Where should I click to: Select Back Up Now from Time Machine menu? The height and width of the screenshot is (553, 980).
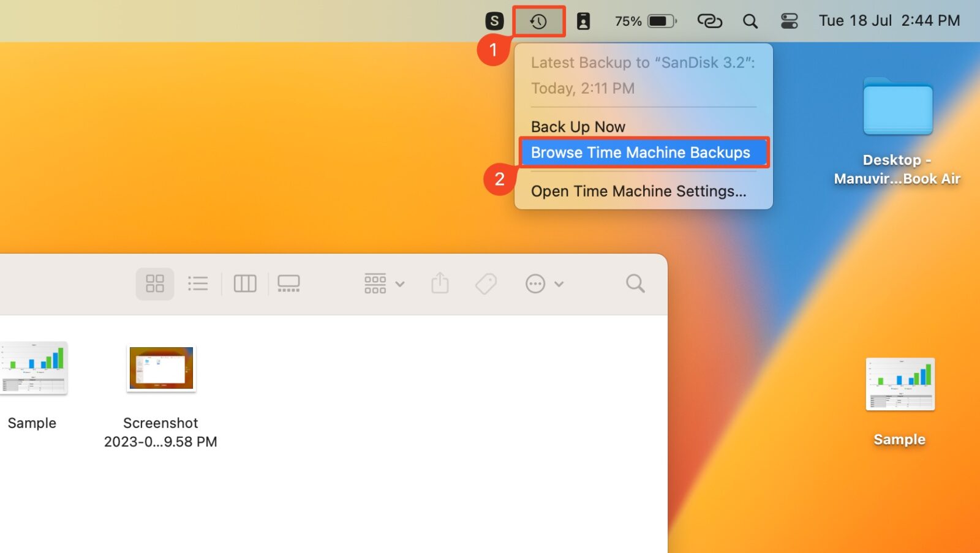point(578,126)
